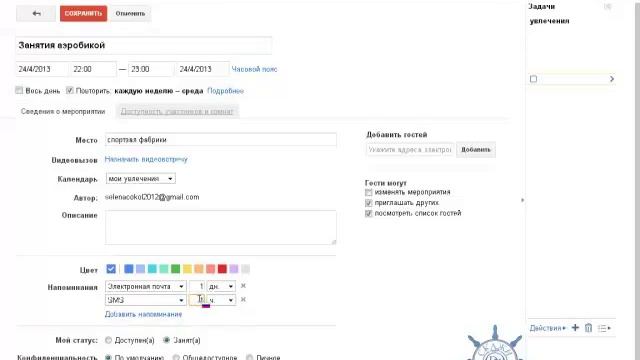Delete task with trash icon
This screenshot has width=640, height=360.
588,328
